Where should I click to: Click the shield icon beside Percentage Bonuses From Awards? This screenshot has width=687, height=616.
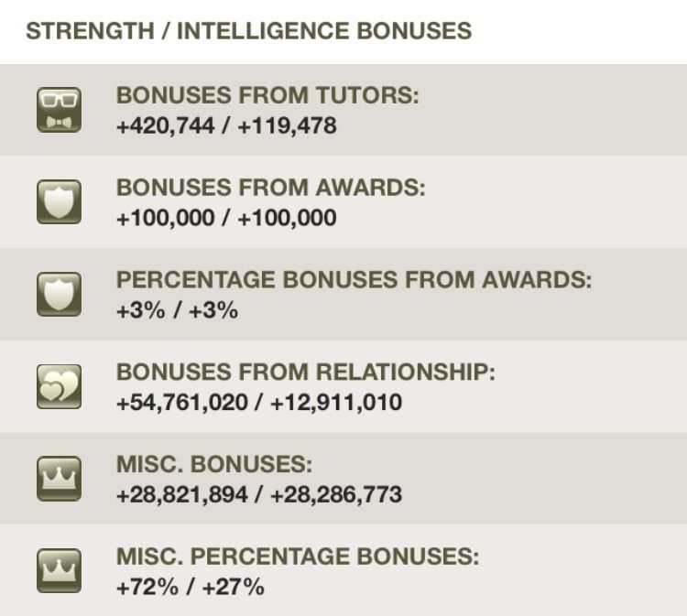pyautogui.click(x=59, y=294)
